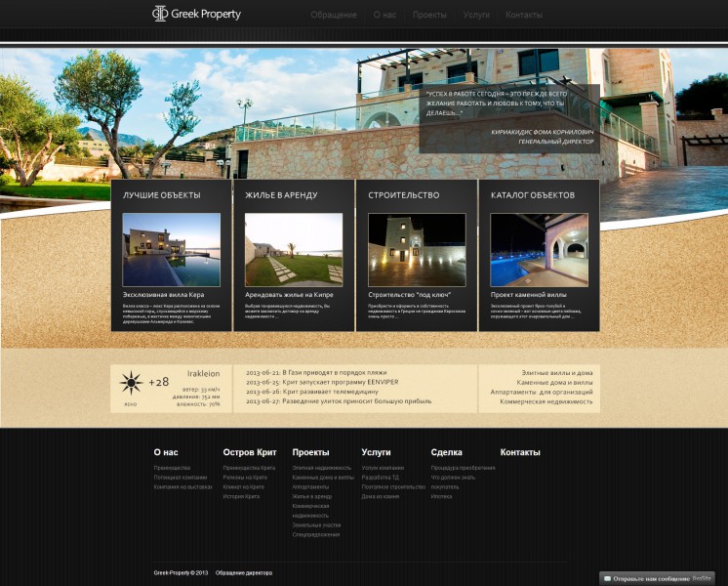Click the Арендовать жилье на Кипре title
The image size is (728, 586).
(x=289, y=295)
